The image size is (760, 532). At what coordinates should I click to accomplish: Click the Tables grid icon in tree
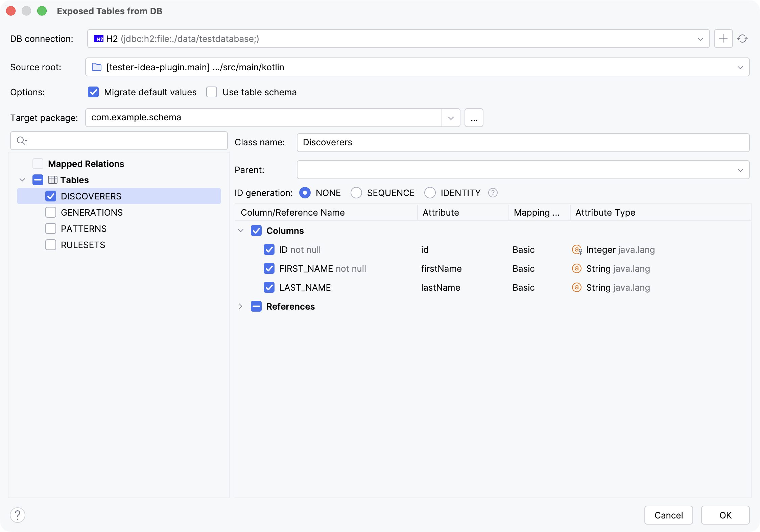pyautogui.click(x=53, y=180)
